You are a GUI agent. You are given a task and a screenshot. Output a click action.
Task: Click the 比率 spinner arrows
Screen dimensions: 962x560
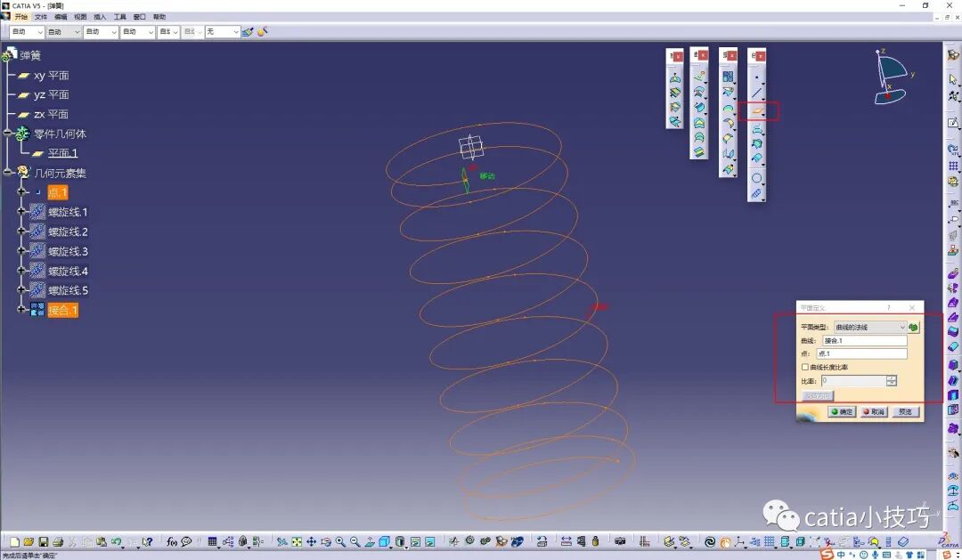892,381
